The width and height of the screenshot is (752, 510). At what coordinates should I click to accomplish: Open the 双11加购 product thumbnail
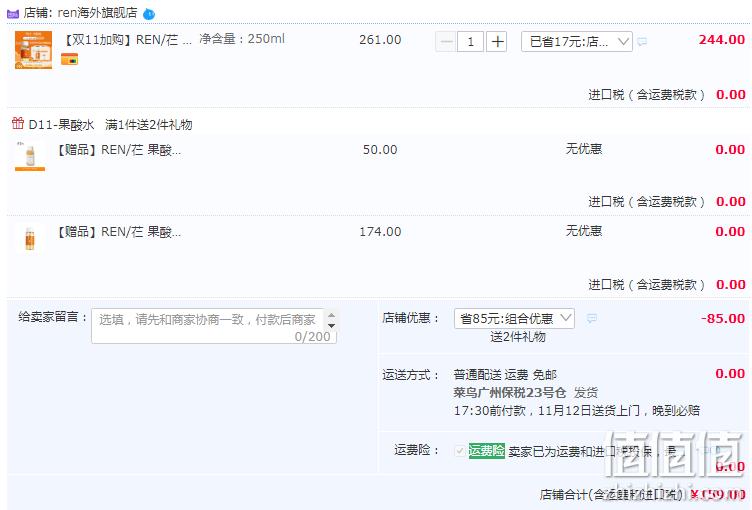coord(34,50)
